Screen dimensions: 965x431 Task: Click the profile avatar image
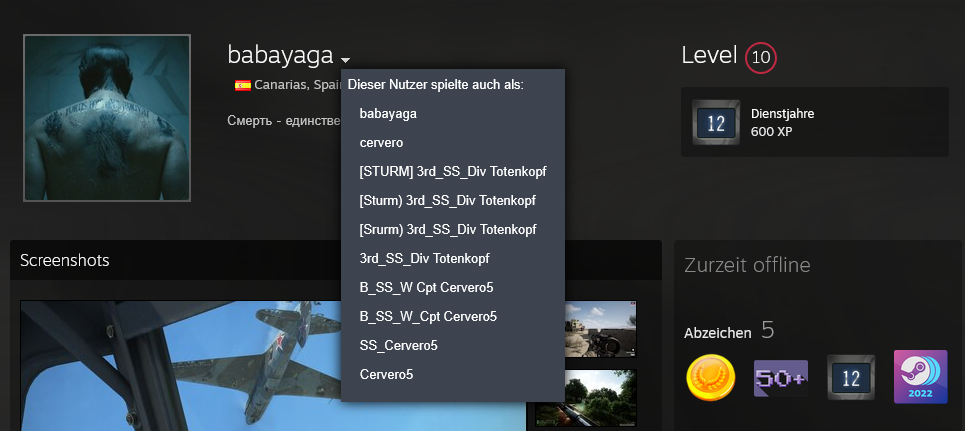pos(107,118)
